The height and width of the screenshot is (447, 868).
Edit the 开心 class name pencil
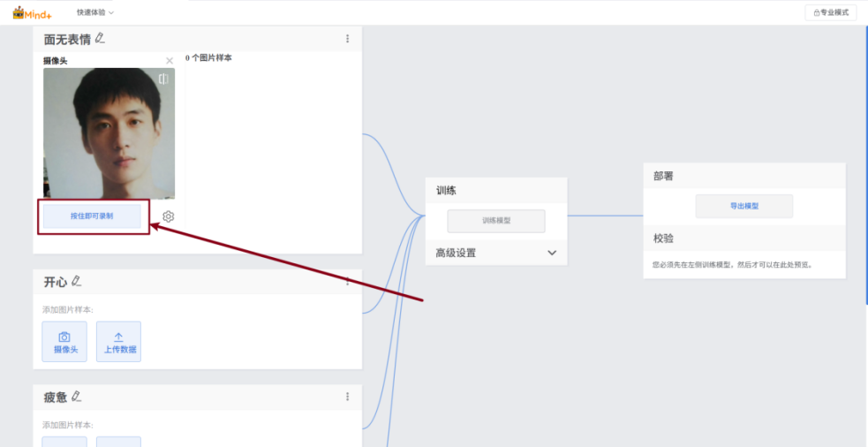tap(77, 281)
